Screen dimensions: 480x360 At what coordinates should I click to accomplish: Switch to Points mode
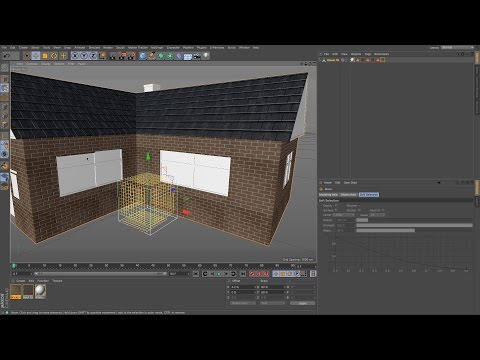(x=5, y=107)
